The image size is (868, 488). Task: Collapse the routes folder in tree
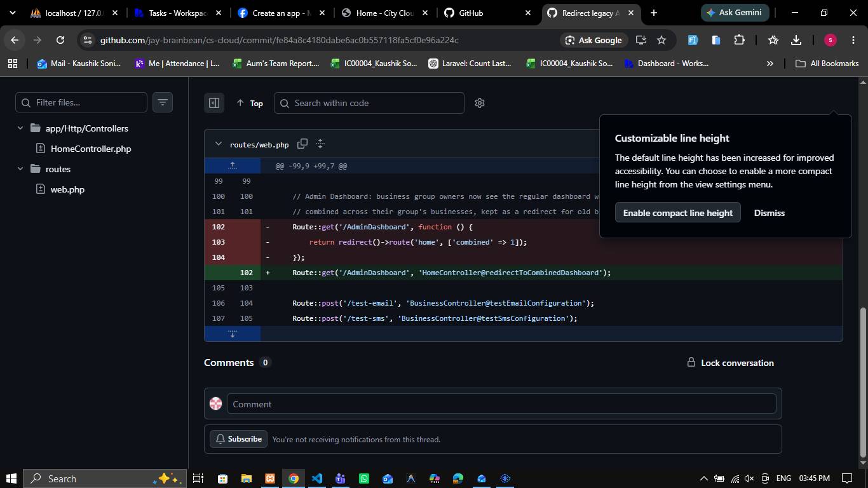(x=20, y=169)
